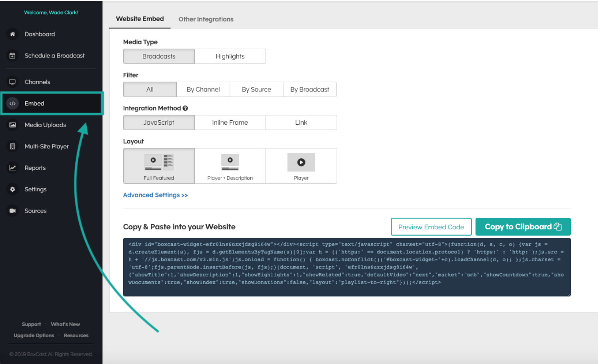Filter broadcasts By Channel

click(x=203, y=89)
